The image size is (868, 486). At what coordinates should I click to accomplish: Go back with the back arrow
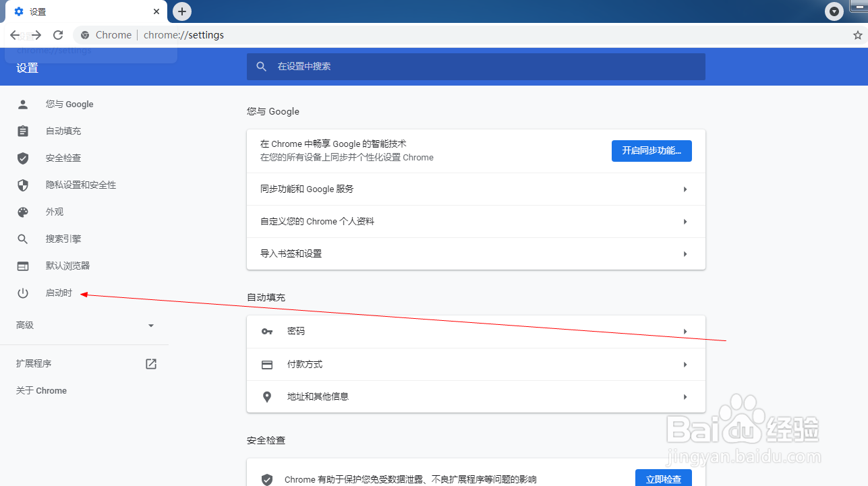point(15,35)
